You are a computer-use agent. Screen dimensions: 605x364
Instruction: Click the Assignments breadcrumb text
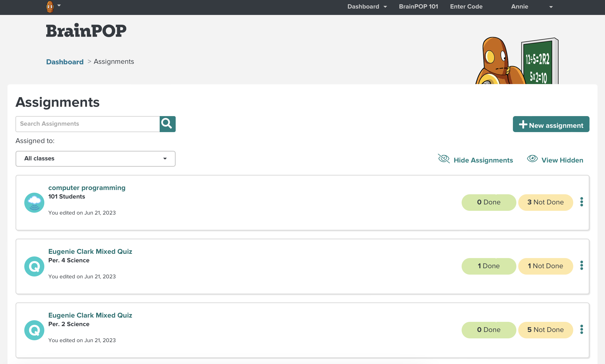(114, 62)
